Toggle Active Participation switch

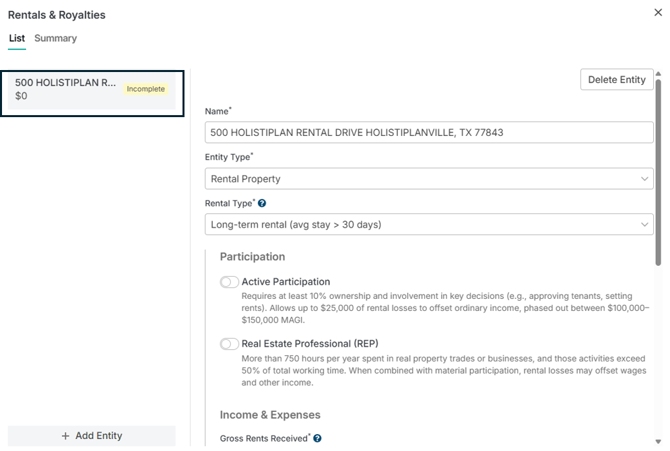point(229,282)
